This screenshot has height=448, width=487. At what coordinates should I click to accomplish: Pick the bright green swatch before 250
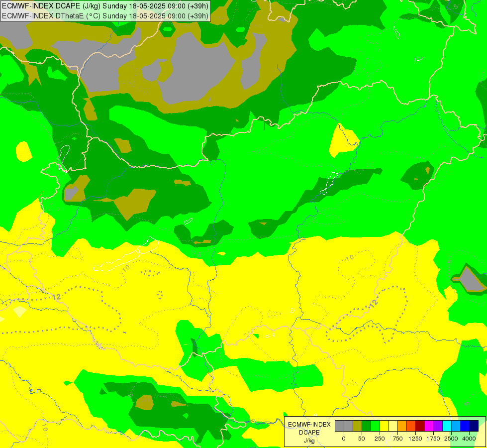375,426
